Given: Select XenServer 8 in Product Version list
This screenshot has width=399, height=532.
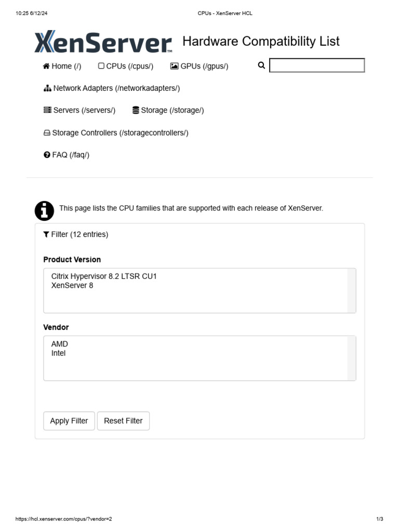Looking at the screenshot, I should pyautogui.click(x=72, y=285).
